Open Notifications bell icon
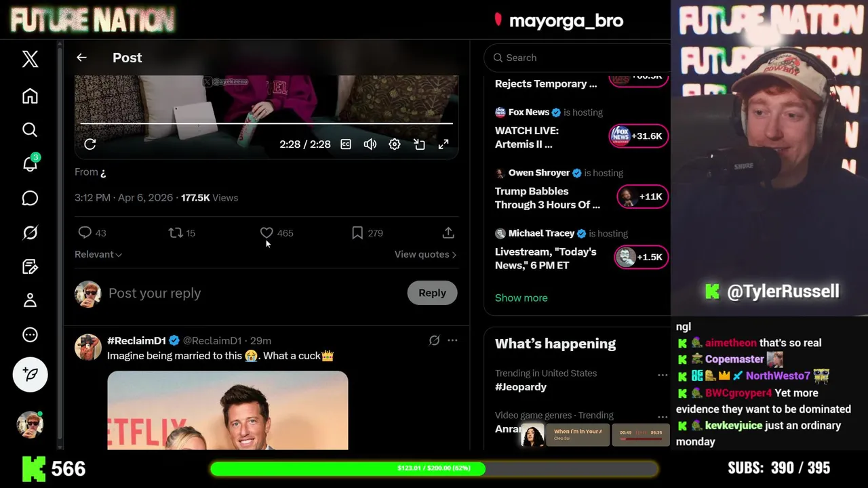This screenshot has width=868, height=488. (30, 164)
